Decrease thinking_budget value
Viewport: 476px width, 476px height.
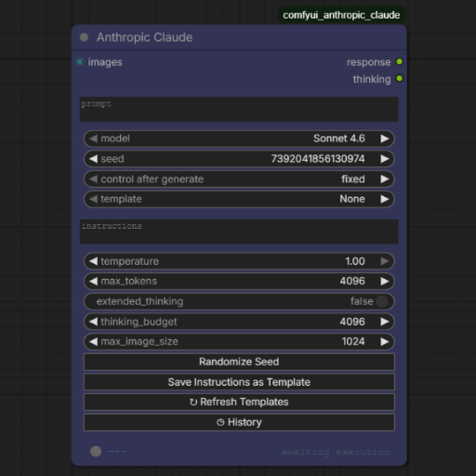click(x=93, y=322)
